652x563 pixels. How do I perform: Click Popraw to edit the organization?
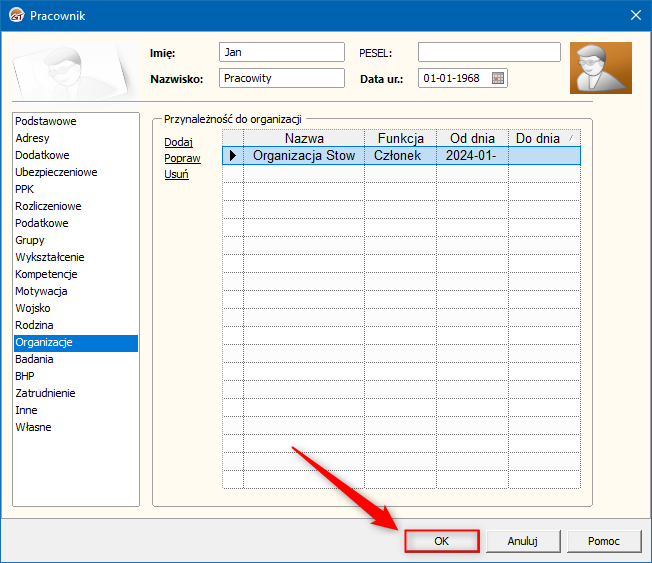(182, 158)
